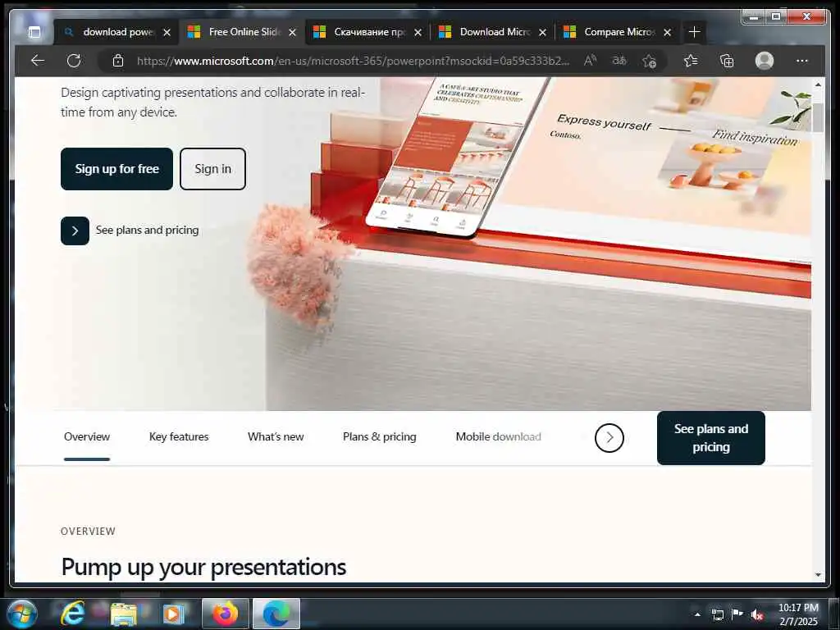Image resolution: width=840 pixels, height=630 pixels.
Task: Switch to Firefox on the taskbar
Action: tap(225, 614)
